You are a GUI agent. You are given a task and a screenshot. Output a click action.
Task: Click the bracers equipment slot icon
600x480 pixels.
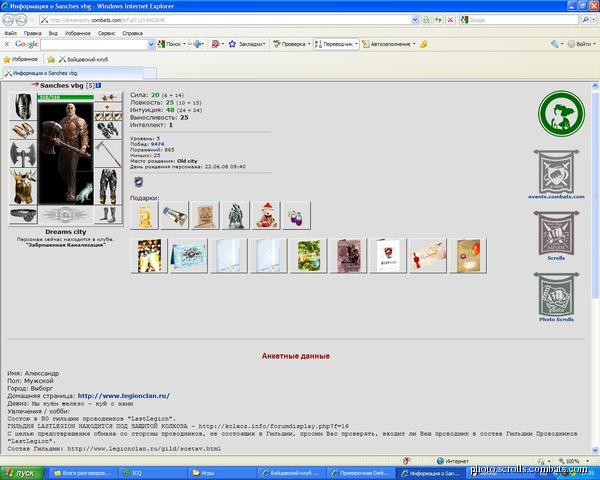point(23,130)
